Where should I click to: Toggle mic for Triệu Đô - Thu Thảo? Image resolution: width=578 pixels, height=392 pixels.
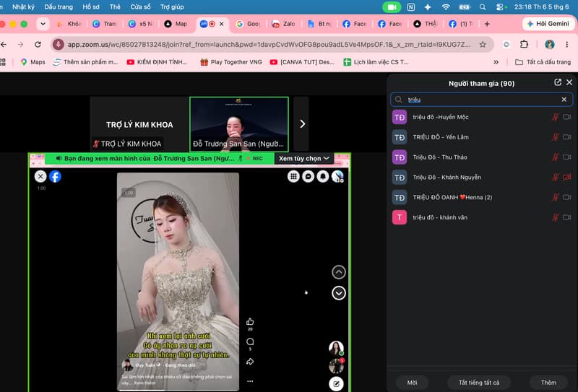pyautogui.click(x=555, y=157)
